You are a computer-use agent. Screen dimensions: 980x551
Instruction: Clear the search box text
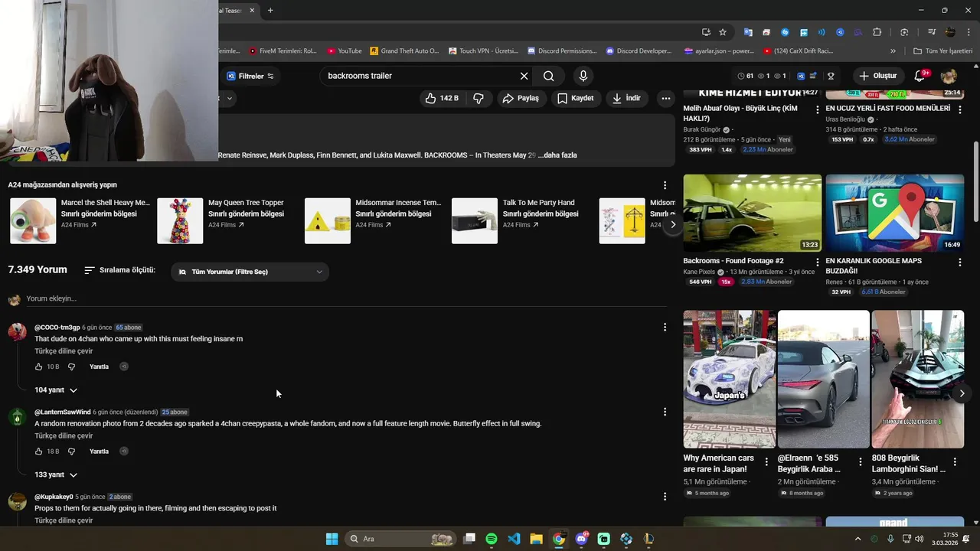[524, 76]
